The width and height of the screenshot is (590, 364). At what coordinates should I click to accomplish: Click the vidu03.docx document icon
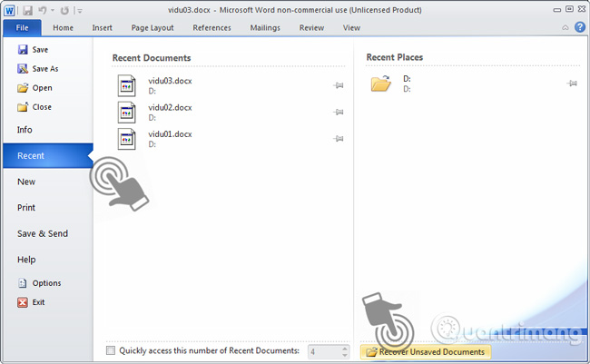click(x=126, y=86)
